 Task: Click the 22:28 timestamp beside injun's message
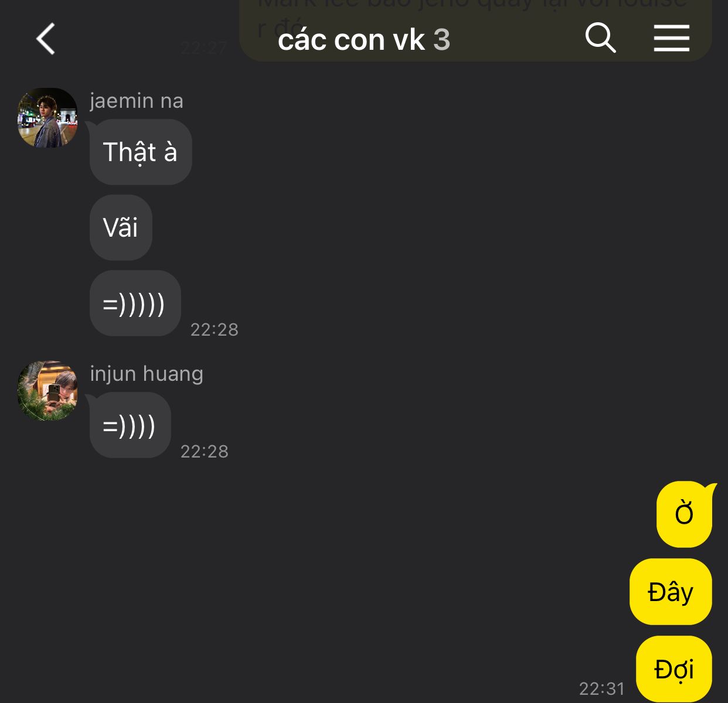[205, 452]
